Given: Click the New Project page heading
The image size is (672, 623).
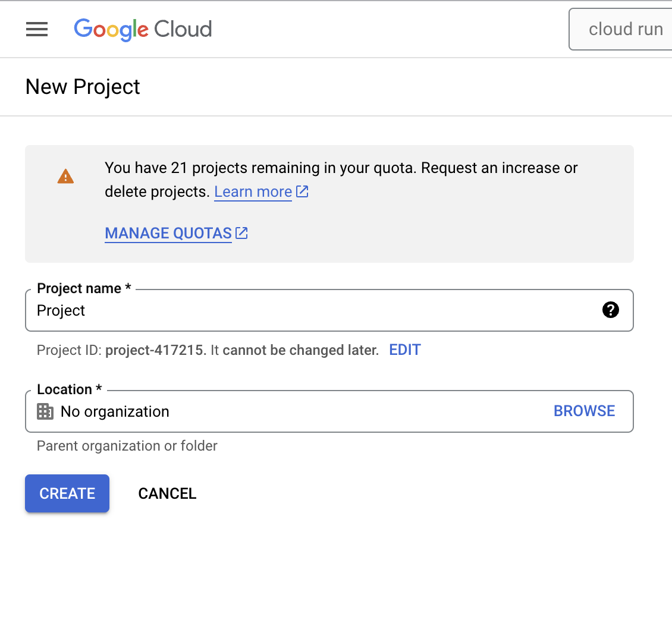Looking at the screenshot, I should (x=82, y=87).
